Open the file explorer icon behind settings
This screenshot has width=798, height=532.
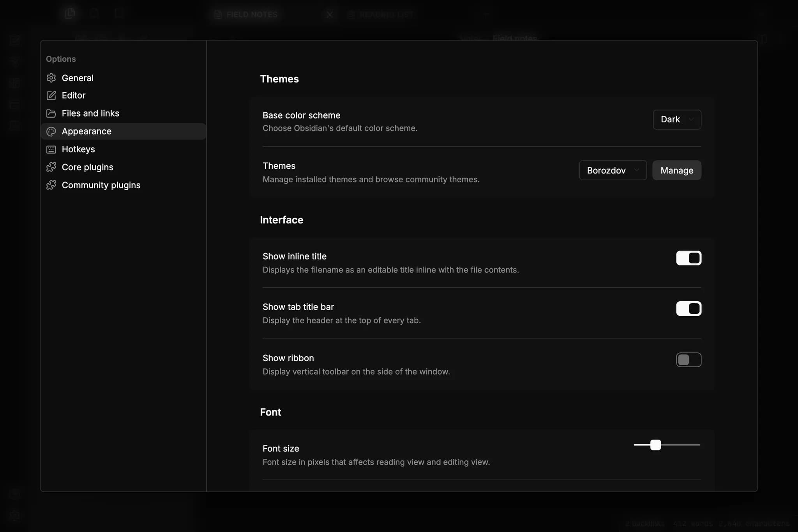[x=70, y=14]
